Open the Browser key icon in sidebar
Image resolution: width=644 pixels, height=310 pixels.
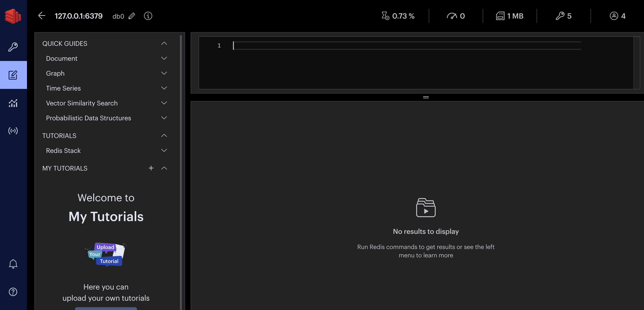[13, 47]
